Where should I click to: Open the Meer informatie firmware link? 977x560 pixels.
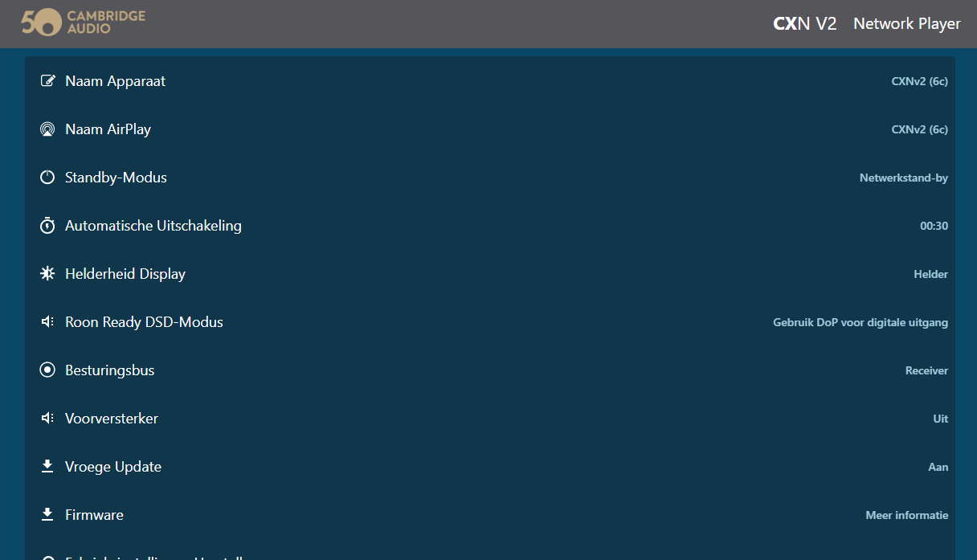tap(907, 515)
